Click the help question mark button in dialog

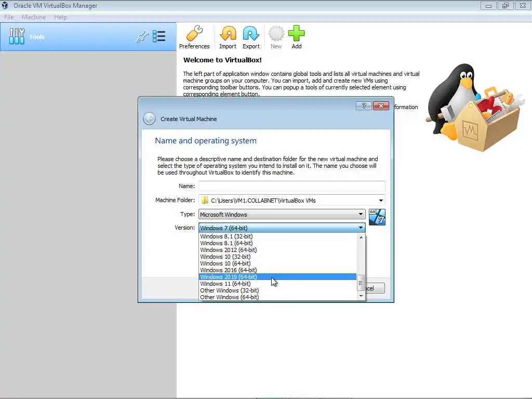(x=364, y=106)
